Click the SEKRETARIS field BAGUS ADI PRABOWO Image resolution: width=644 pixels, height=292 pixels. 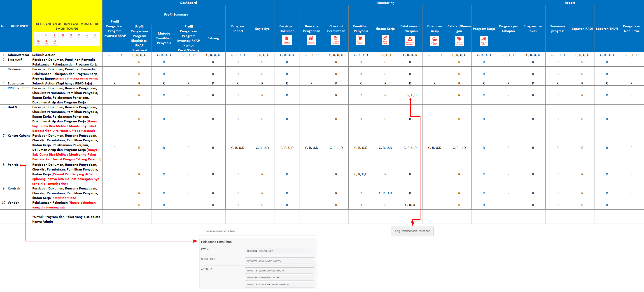(x=279, y=261)
